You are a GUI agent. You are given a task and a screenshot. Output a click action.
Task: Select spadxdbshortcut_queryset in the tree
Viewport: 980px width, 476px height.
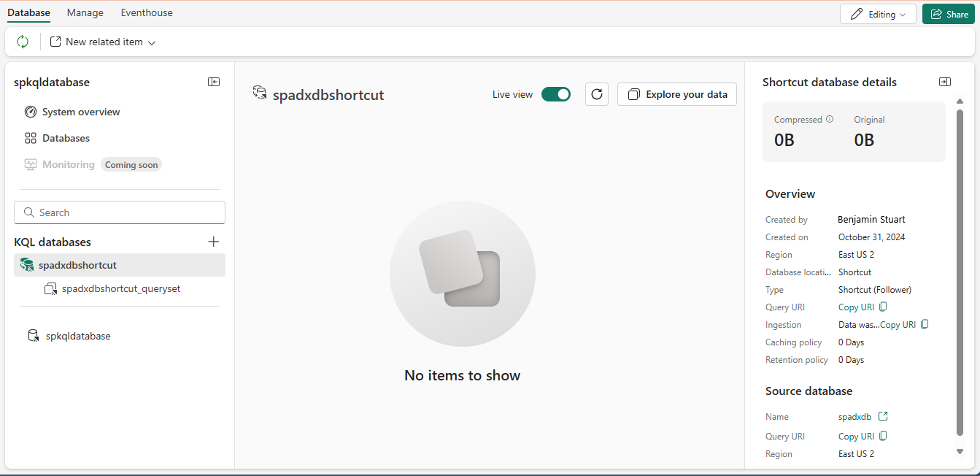click(121, 288)
